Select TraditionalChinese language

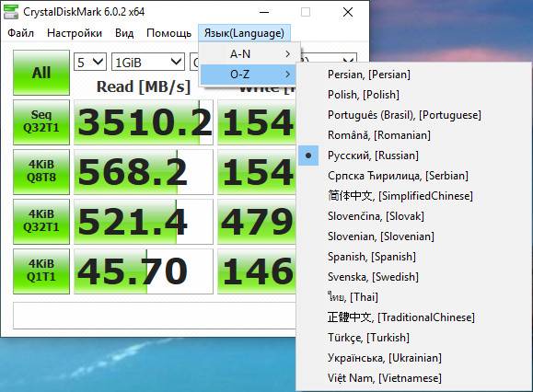[x=414, y=317]
